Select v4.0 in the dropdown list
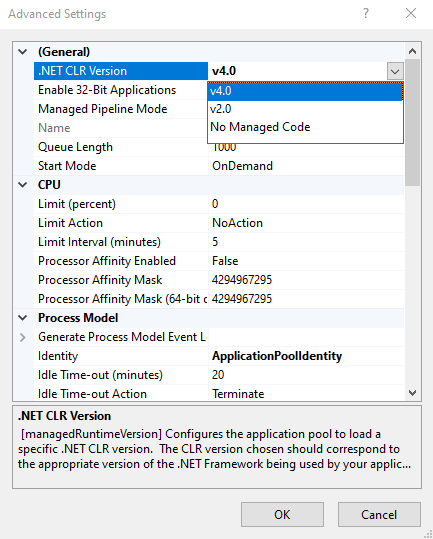433x539 pixels. pos(305,91)
